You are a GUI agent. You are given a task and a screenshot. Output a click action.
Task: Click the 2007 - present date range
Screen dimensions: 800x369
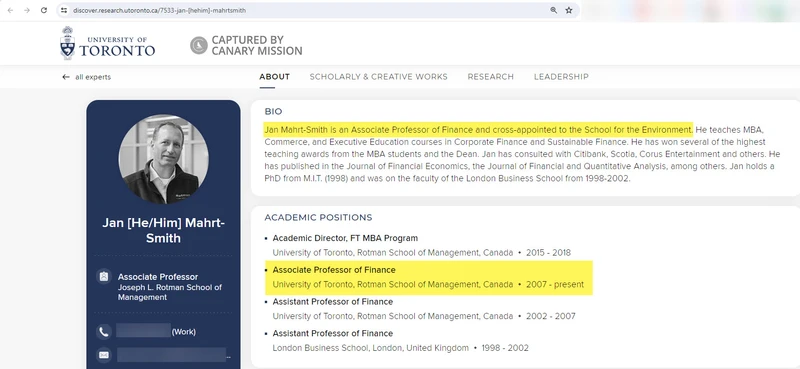(x=555, y=284)
